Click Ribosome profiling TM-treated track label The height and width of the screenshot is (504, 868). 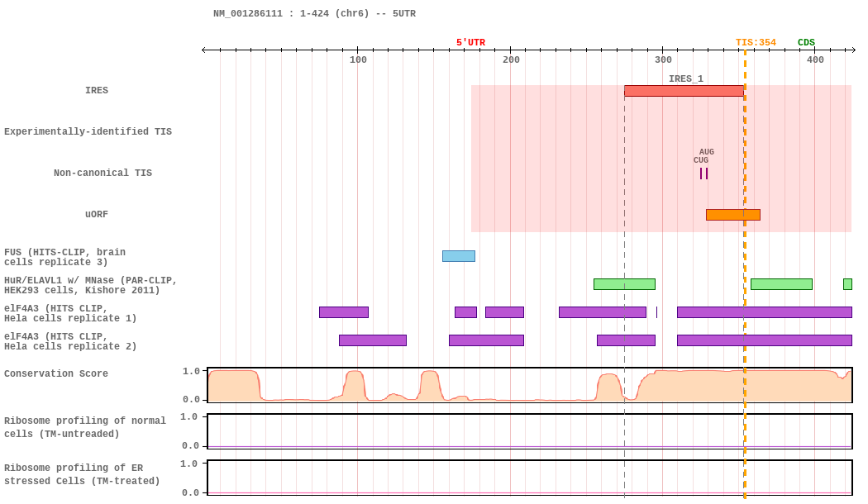pyautogui.click(x=82, y=475)
